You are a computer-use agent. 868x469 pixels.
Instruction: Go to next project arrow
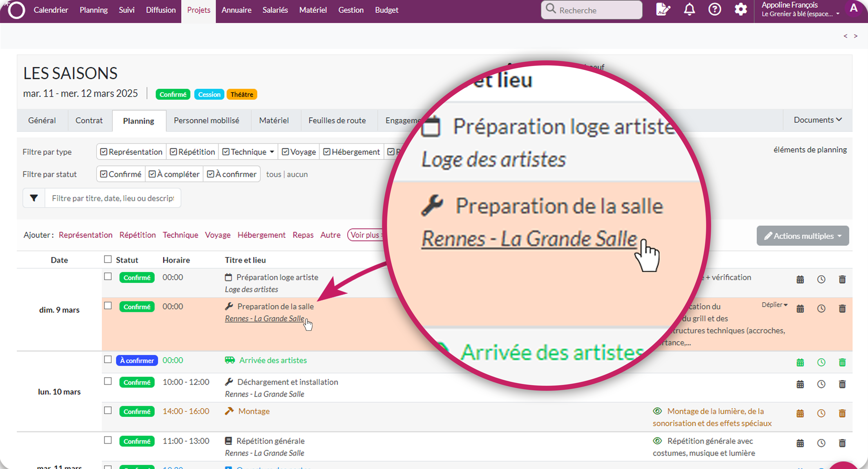pyautogui.click(x=856, y=36)
